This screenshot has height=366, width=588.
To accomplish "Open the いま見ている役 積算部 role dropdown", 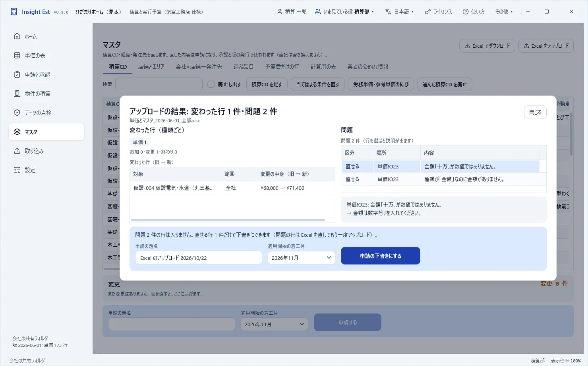I will (344, 12).
